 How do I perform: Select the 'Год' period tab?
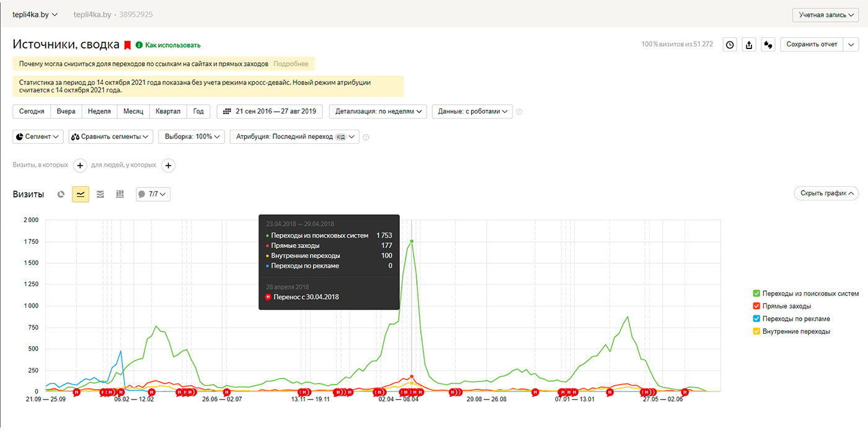pos(198,112)
